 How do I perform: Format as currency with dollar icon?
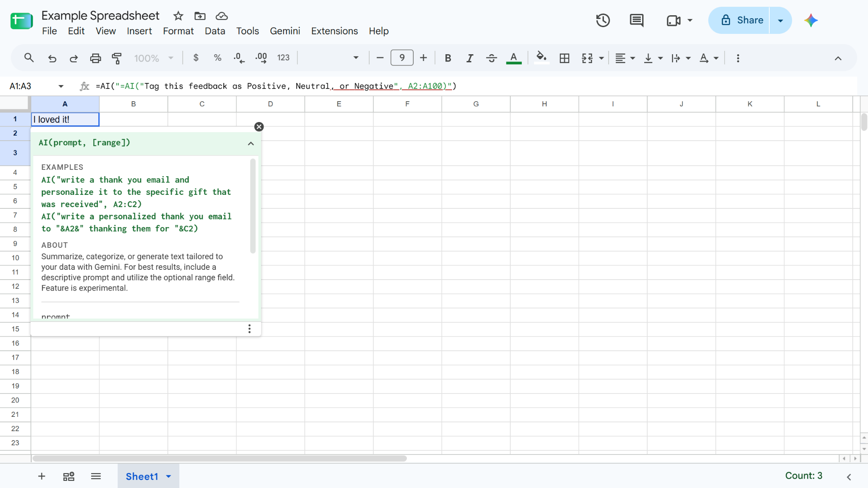(x=196, y=58)
